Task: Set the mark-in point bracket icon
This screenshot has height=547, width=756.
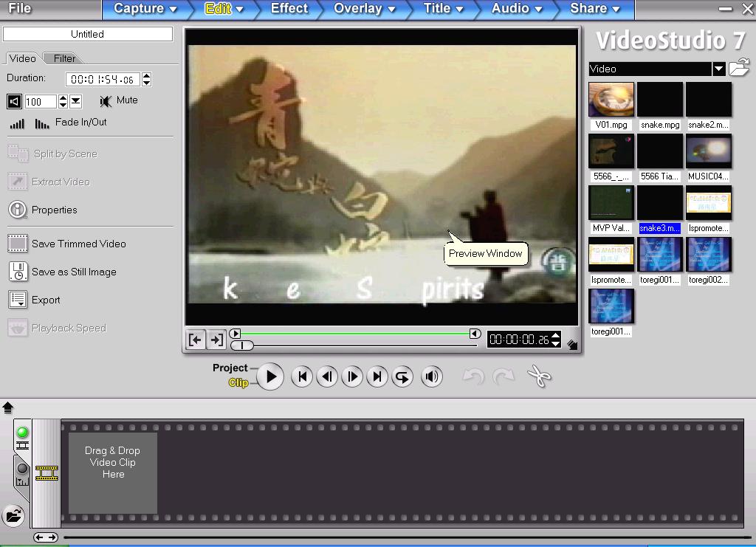Action: pyautogui.click(x=195, y=340)
